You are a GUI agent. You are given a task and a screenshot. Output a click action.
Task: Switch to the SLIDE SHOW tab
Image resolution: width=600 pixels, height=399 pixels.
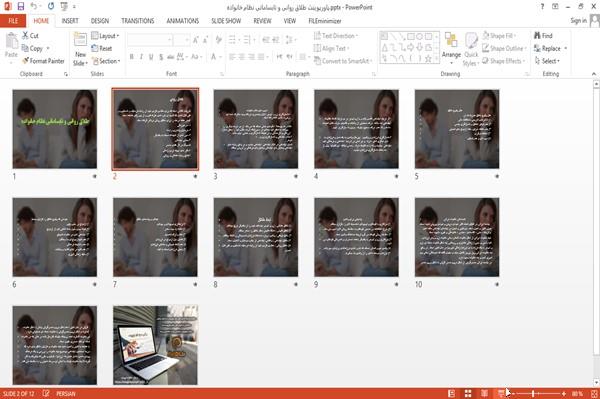(226, 21)
